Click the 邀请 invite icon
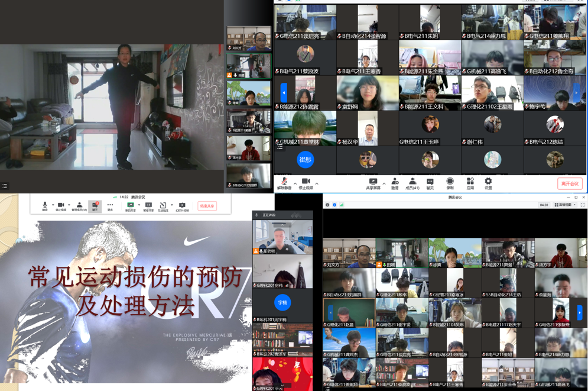 pos(395,182)
